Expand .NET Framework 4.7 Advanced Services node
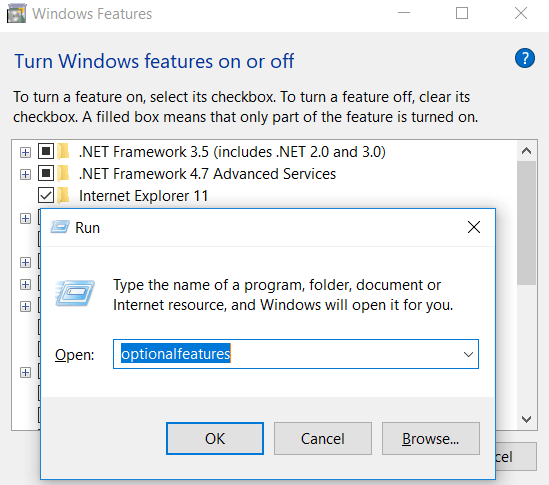549x485 pixels. coord(25,174)
